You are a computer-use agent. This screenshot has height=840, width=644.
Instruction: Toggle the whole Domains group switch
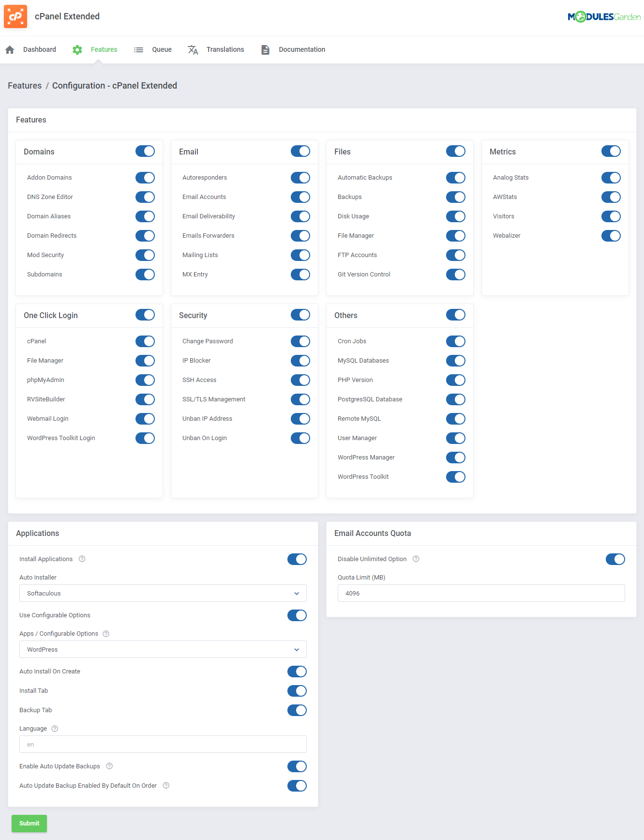click(x=145, y=151)
